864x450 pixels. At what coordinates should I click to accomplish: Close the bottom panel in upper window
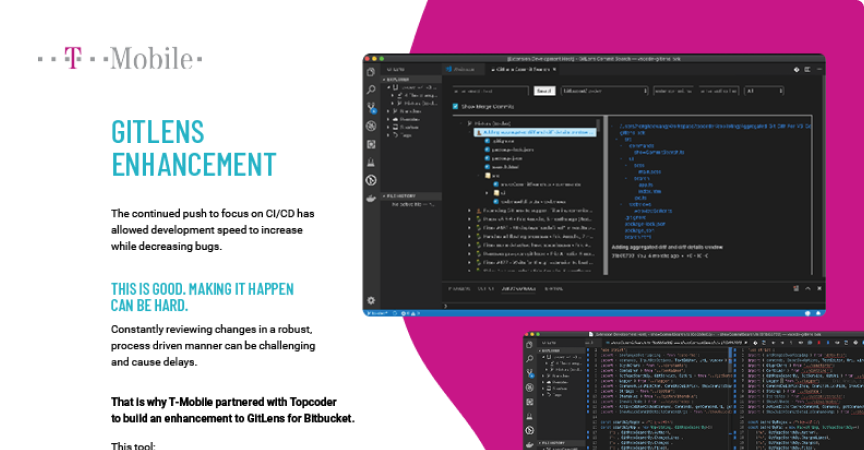pos(819,289)
